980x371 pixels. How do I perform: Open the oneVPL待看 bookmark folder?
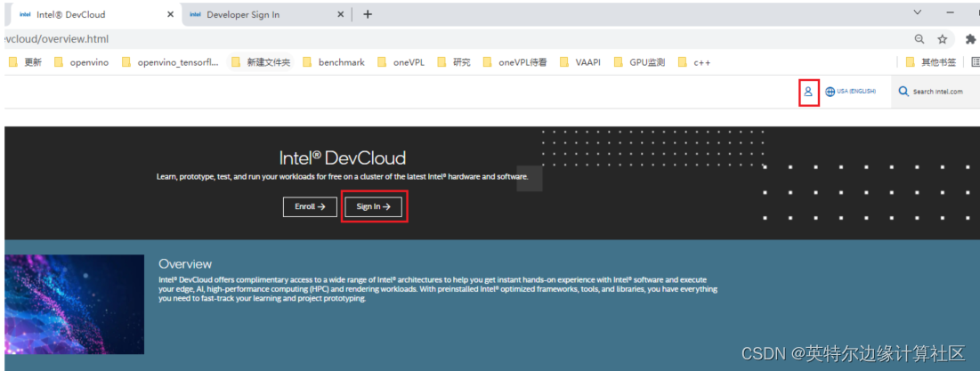click(x=516, y=62)
